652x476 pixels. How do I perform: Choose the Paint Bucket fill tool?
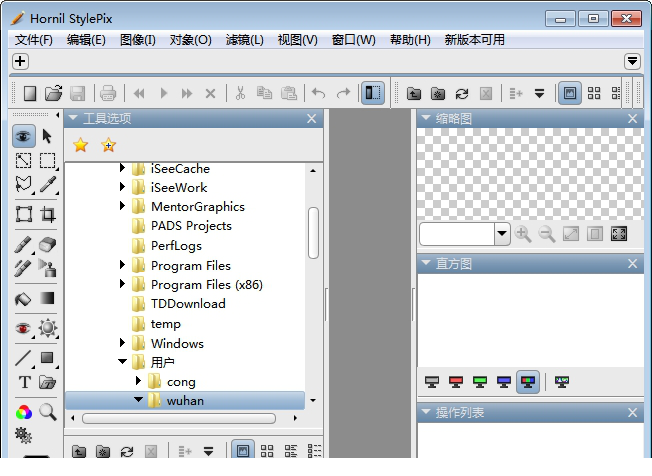(x=23, y=298)
